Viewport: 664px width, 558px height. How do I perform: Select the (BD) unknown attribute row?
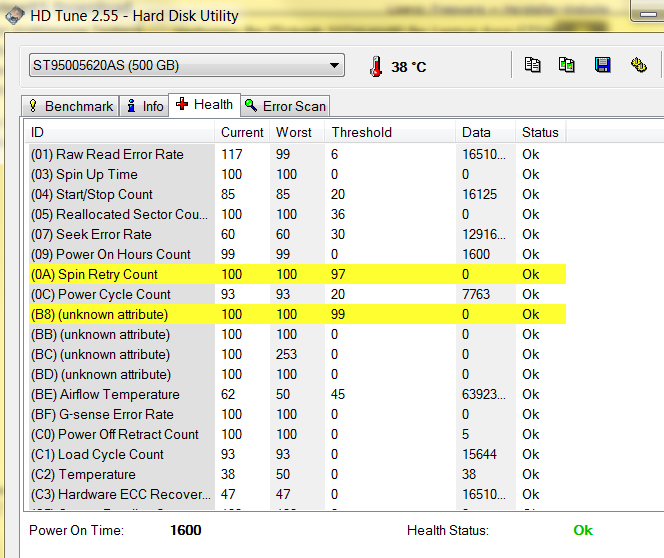(298, 374)
